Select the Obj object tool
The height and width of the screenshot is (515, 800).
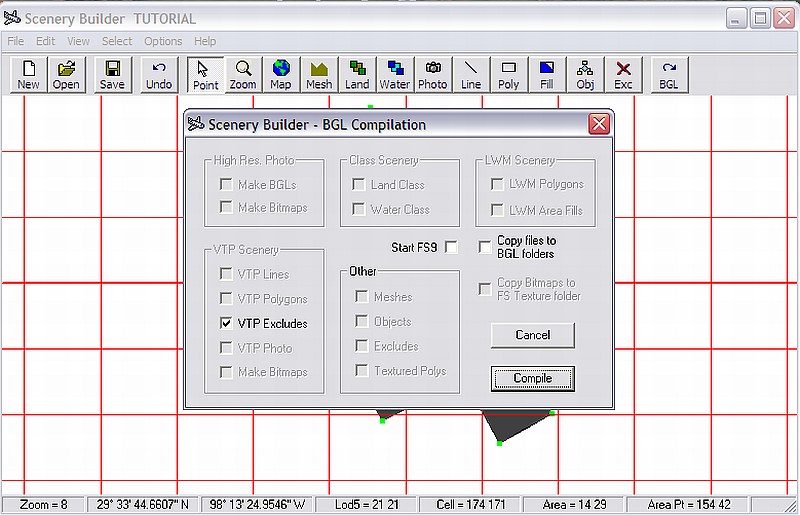point(585,75)
